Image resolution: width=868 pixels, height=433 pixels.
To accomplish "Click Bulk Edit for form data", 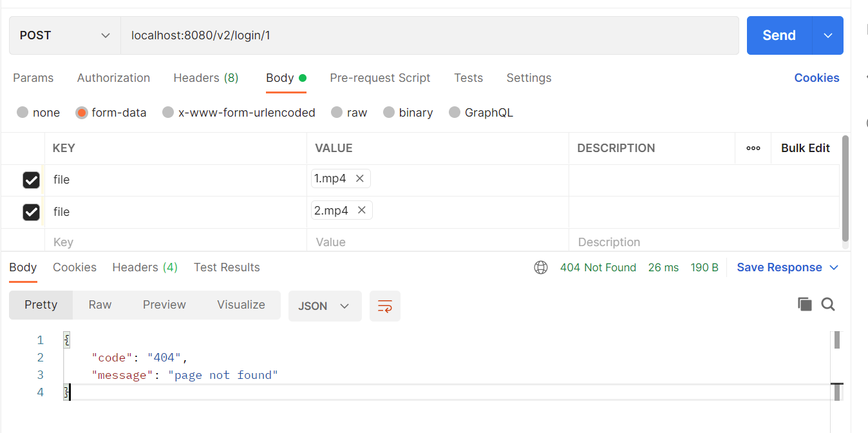I will point(806,148).
